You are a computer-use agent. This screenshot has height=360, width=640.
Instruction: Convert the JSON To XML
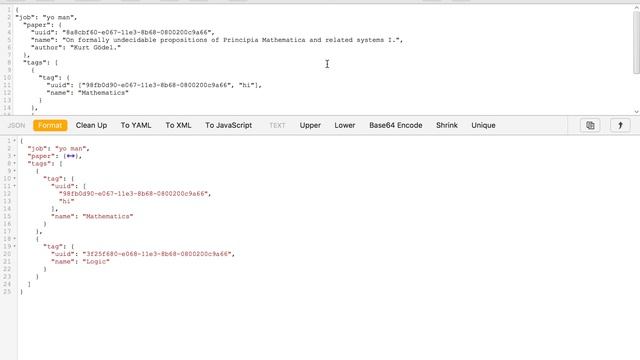(178, 125)
